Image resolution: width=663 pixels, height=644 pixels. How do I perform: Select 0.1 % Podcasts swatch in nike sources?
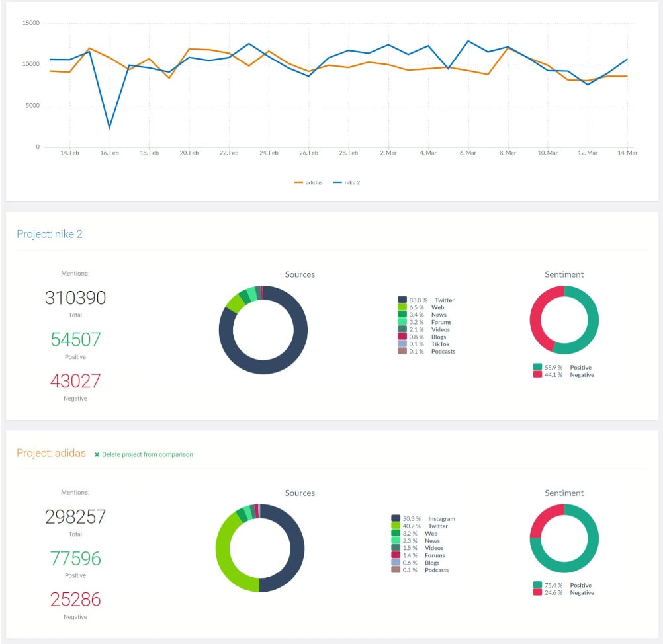(x=402, y=351)
